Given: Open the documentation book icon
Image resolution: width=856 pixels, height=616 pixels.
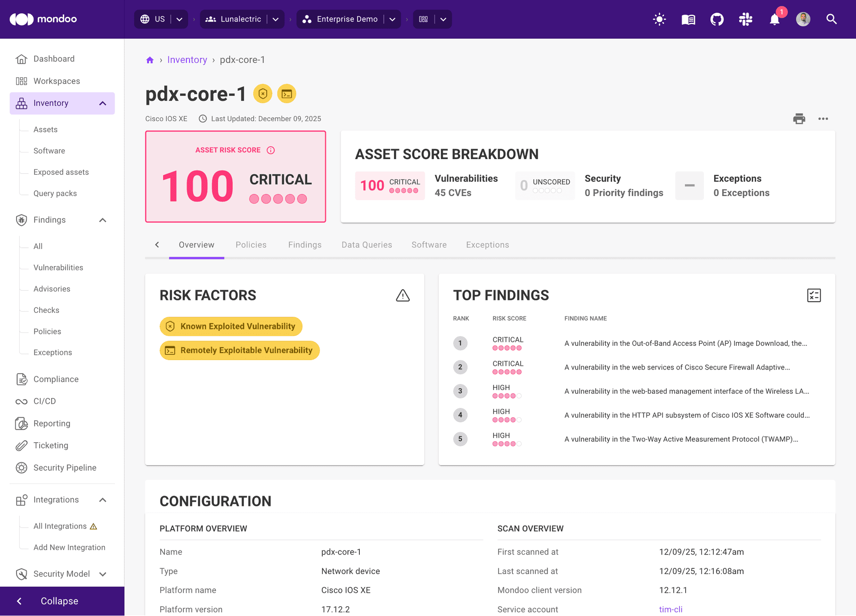Looking at the screenshot, I should point(688,19).
